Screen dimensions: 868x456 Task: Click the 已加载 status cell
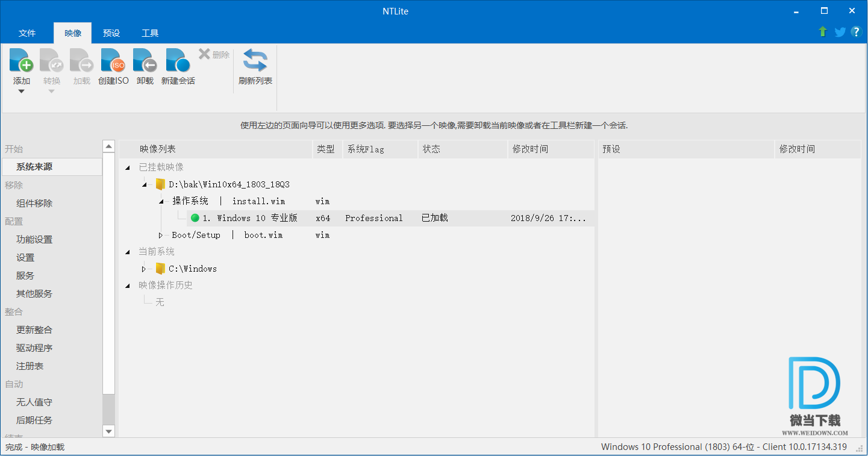coord(435,218)
